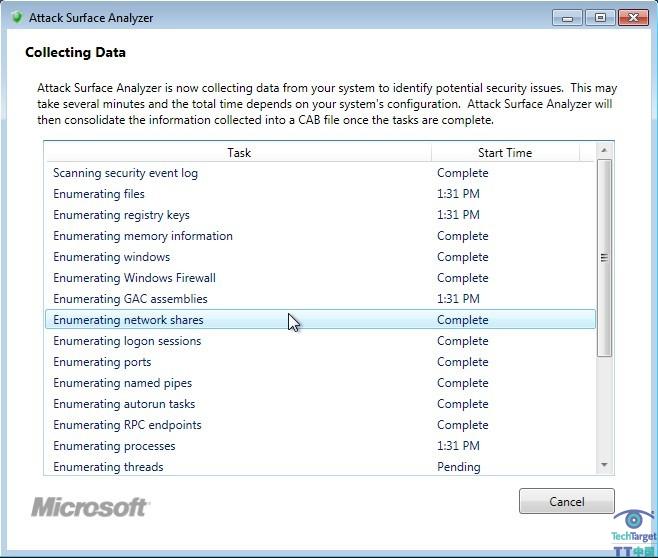Select the Enumerating threads row
The width and height of the screenshot is (658, 558).
pos(320,466)
